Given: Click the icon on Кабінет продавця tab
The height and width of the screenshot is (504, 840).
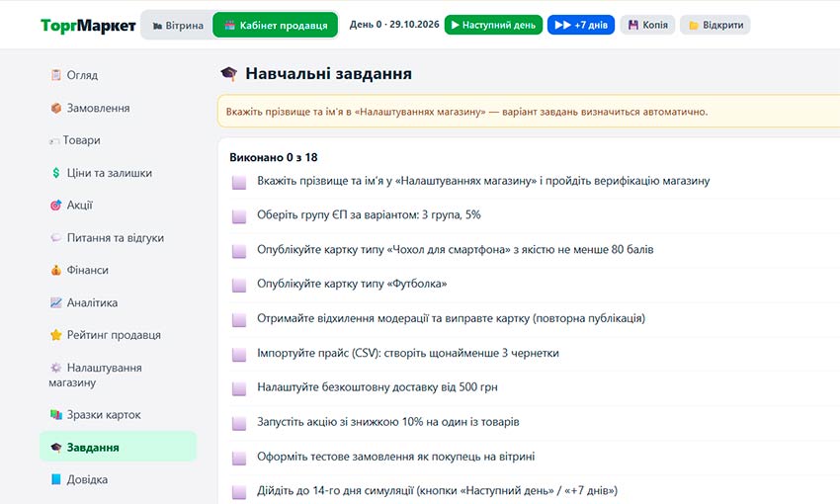Looking at the screenshot, I should (x=230, y=25).
